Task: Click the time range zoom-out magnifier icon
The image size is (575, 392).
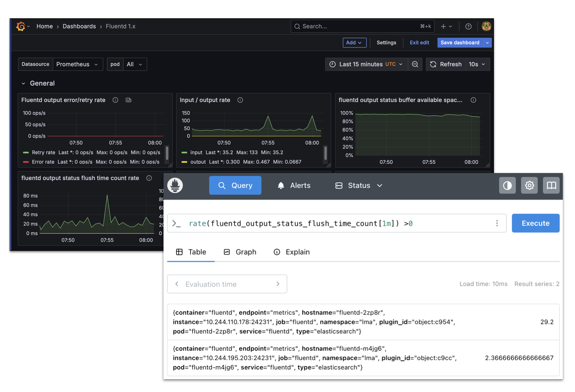Action: pyautogui.click(x=415, y=64)
